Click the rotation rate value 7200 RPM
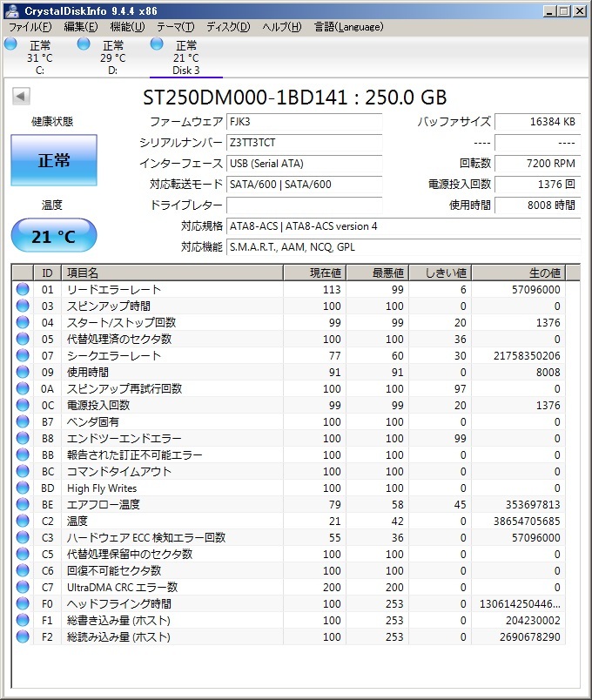The width and height of the screenshot is (592, 700). (537, 164)
